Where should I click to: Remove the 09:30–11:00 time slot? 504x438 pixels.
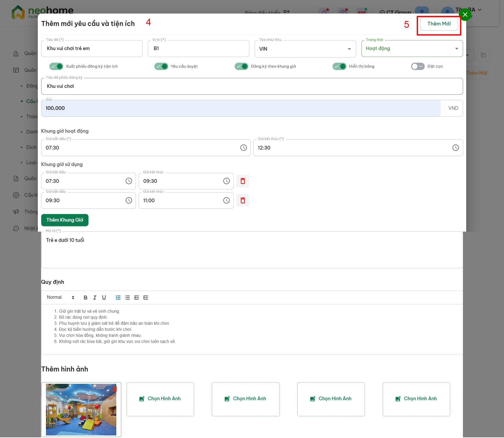pyautogui.click(x=243, y=200)
